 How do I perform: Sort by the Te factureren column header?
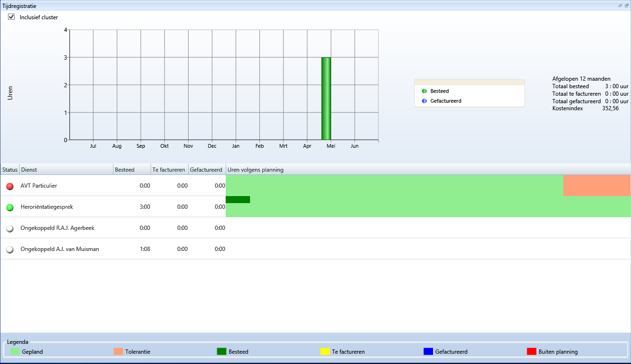(169, 170)
